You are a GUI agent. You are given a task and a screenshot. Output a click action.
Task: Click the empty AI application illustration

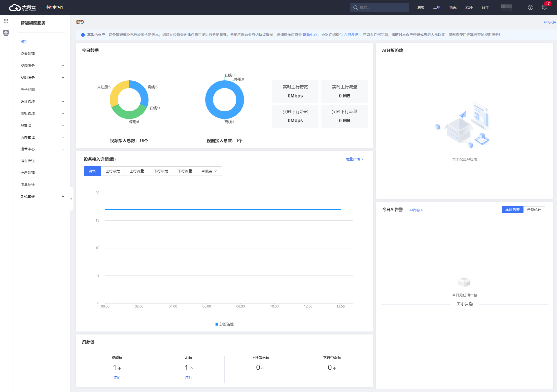coord(463,124)
